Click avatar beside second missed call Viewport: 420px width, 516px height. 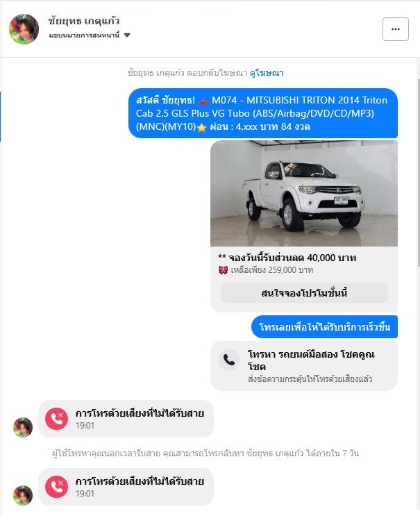point(23,495)
